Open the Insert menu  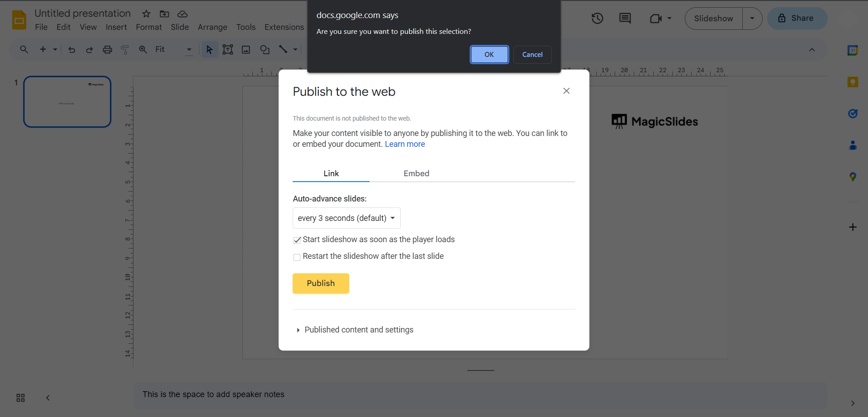point(116,27)
